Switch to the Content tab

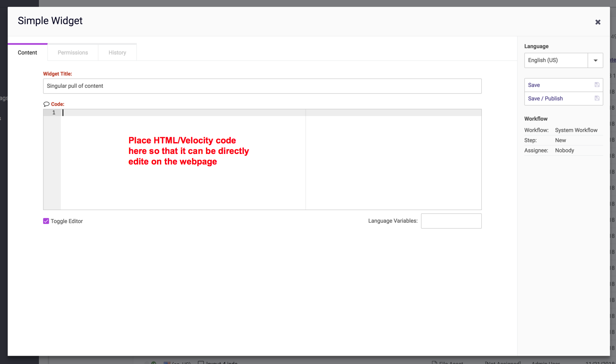(27, 53)
